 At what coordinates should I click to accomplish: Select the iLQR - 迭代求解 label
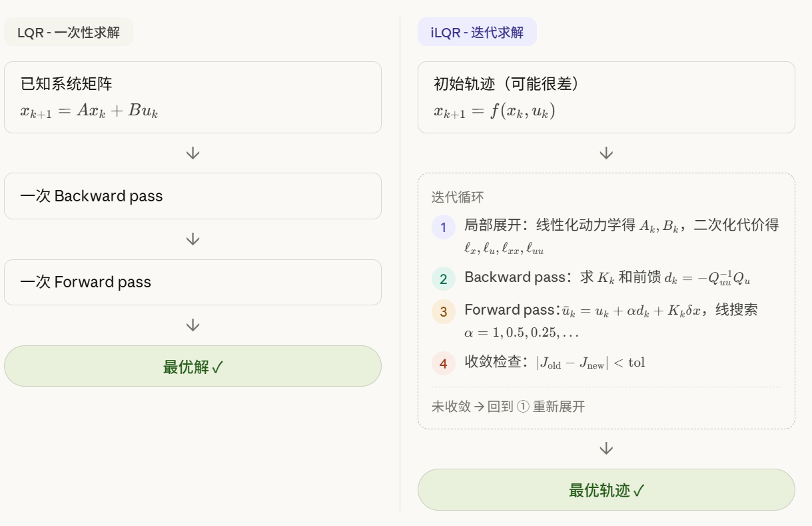pyautogui.click(x=477, y=32)
